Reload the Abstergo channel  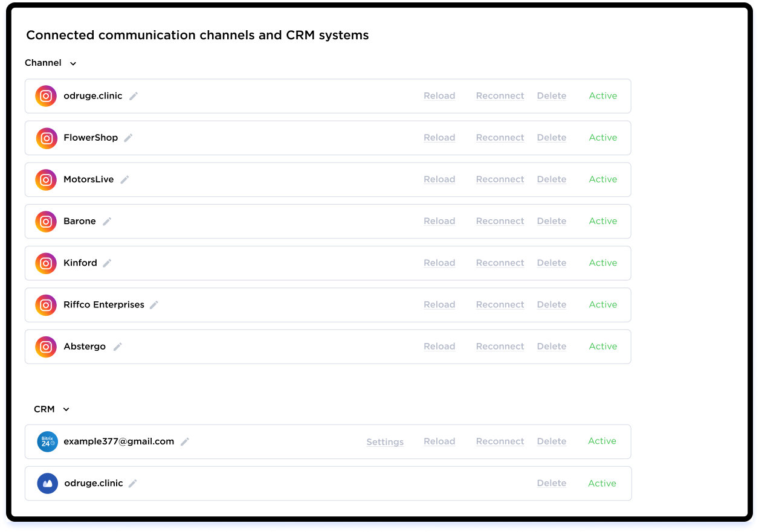tap(439, 347)
